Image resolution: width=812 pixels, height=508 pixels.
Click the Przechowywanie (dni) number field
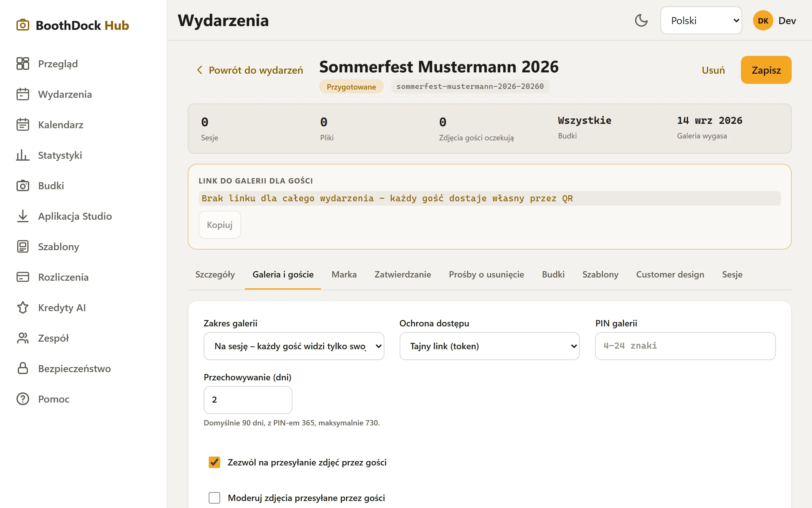pyautogui.click(x=248, y=400)
